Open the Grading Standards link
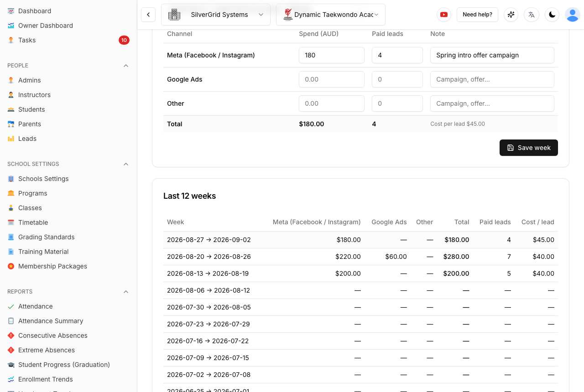The height and width of the screenshot is (392, 584). (46, 237)
